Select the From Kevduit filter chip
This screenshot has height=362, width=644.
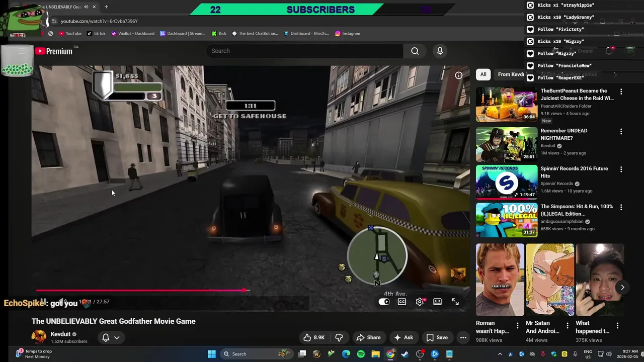(x=511, y=74)
